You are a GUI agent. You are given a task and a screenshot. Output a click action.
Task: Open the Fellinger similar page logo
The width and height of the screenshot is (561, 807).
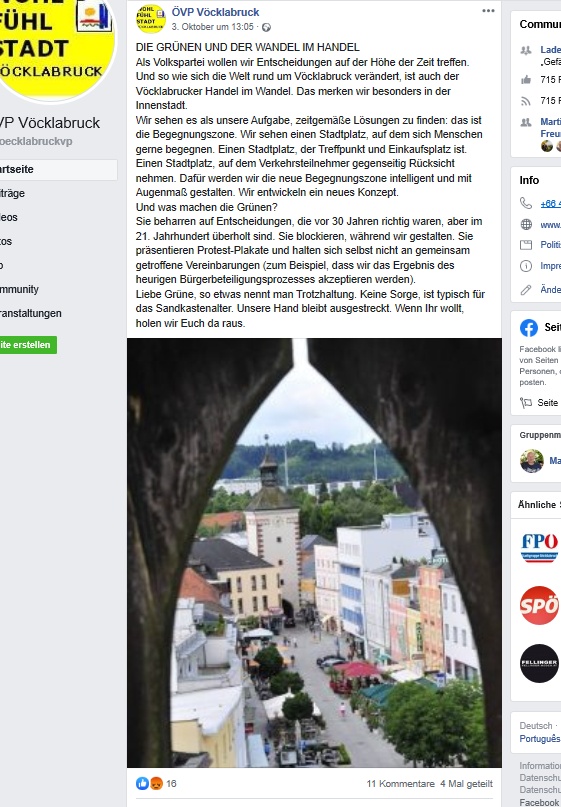[539, 663]
